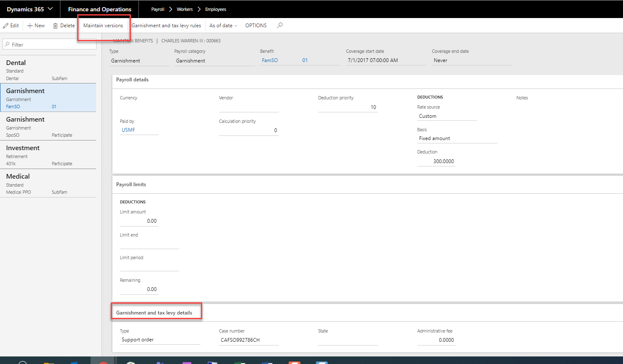Click the Edit pencil button
Image resolution: width=623 pixels, height=364 pixels.
click(11, 26)
